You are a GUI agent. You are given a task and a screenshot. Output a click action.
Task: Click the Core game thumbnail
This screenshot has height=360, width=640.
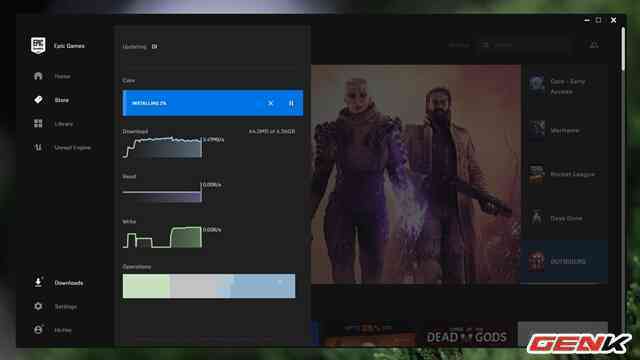536,84
